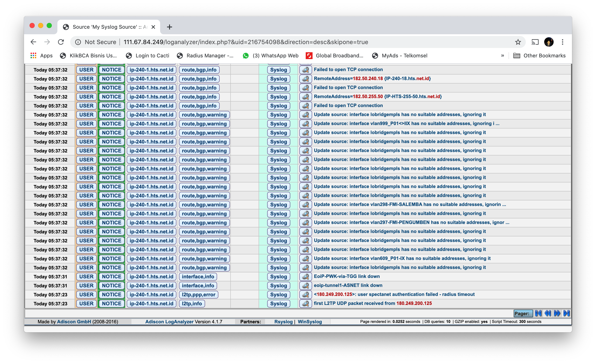This screenshot has height=364, width=596.
Task: Click NOTICE severity in l2tp,info row
Action: [x=112, y=304]
